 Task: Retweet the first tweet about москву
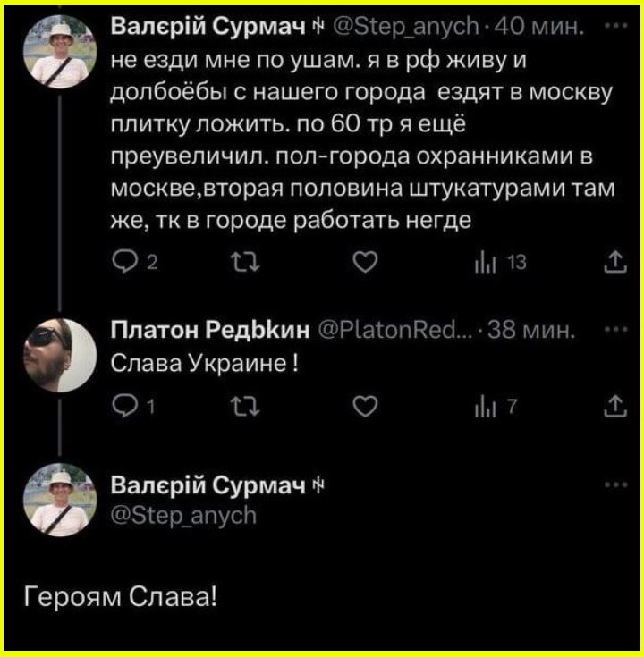click(246, 263)
